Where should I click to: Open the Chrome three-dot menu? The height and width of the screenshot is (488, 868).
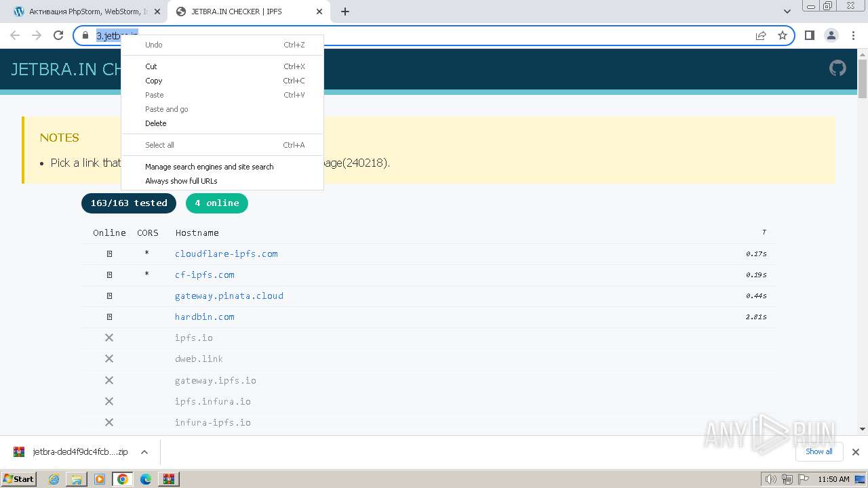[853, 35]
